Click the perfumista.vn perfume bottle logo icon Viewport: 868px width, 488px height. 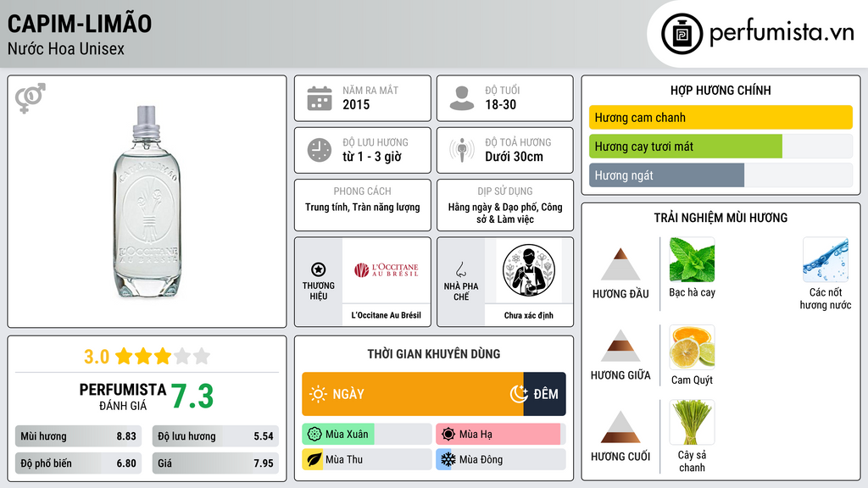(x=682, y=34)
